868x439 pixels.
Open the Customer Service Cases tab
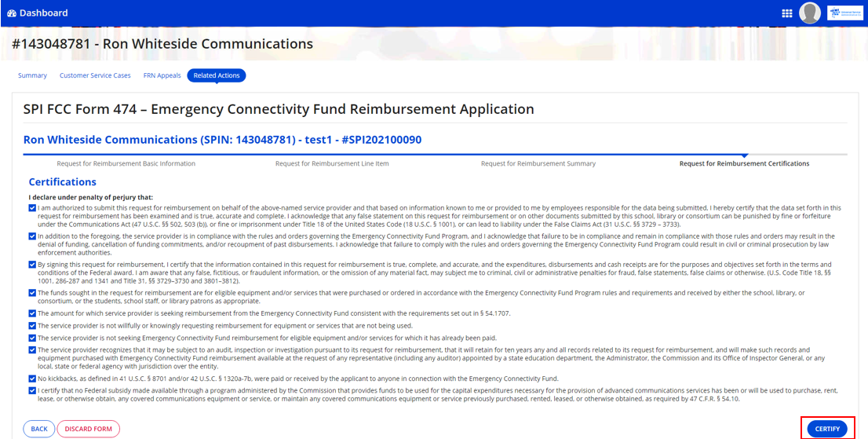[x=95, y=75]
